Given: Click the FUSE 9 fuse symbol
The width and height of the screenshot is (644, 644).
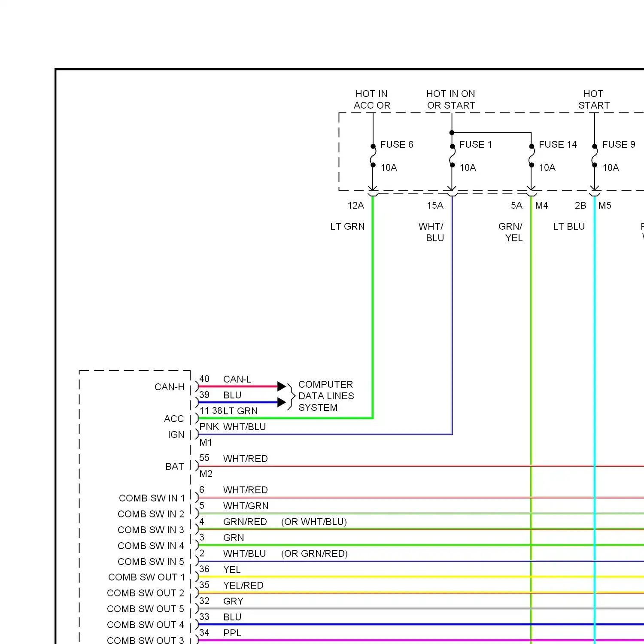Looking at the screenshot, I should coord(595,155).
